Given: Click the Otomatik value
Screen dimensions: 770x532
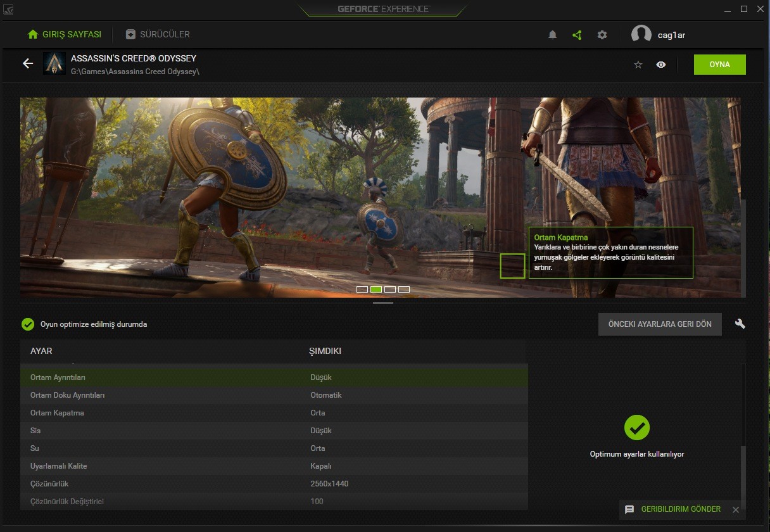Looking at the screenshot, I should 326,395.
